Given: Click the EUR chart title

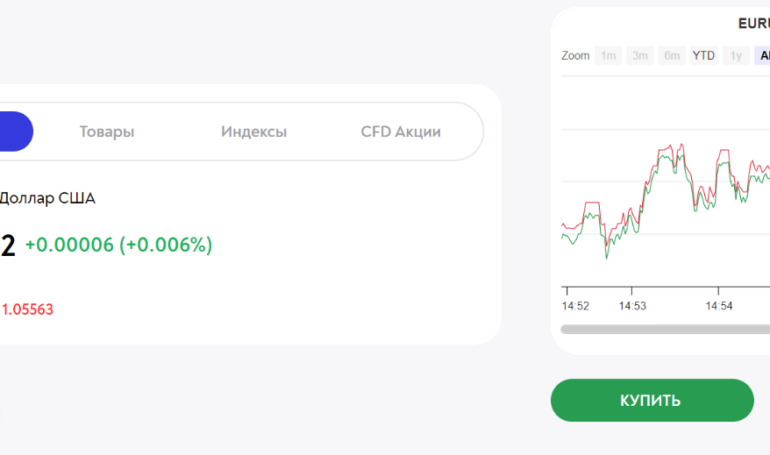Looking at the screenshot, I should [753, 22].
